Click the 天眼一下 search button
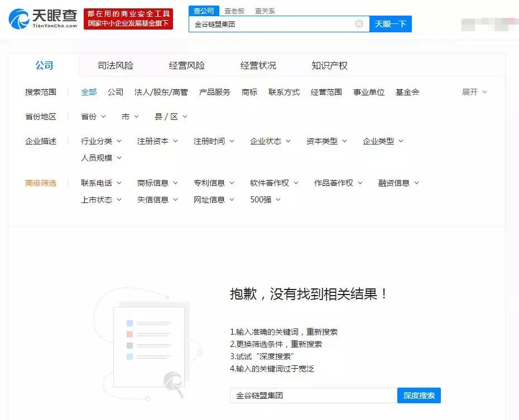The image size is (519, 420). click(390, 23)
